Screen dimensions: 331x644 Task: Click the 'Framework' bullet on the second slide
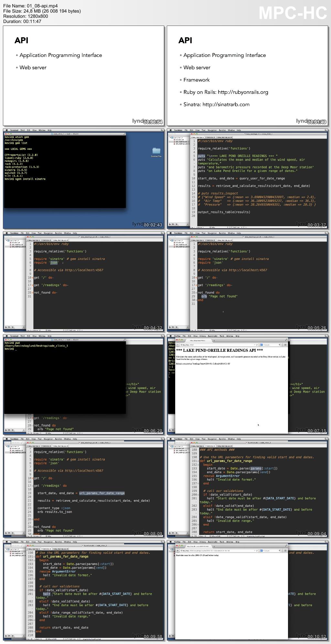pos(197,80)
